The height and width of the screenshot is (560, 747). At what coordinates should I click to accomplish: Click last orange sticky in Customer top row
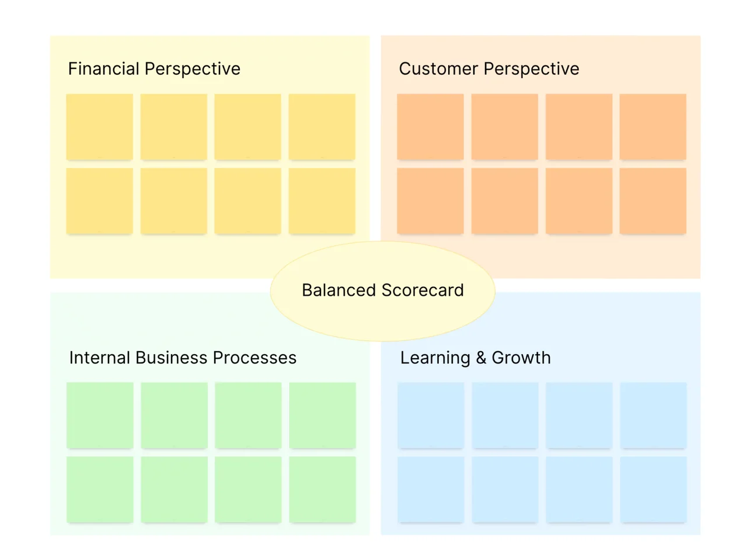tap(653, 127)
